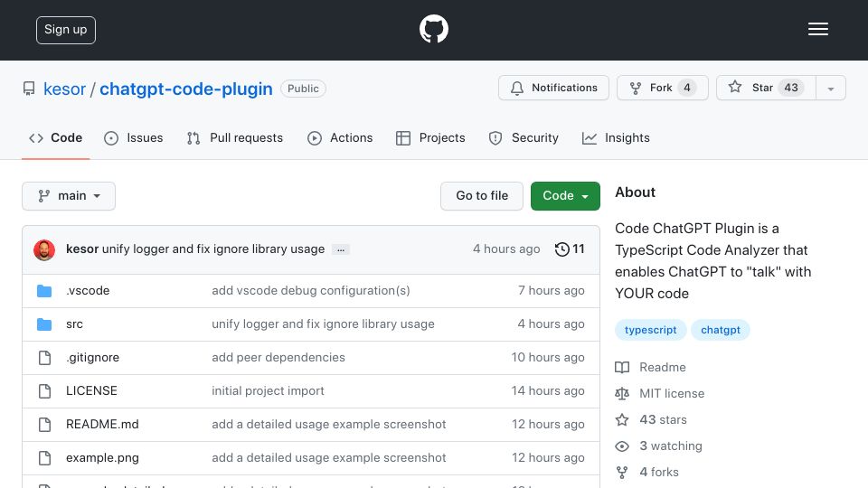
Task: Click the '10 hours ago' timestamp for .gitignore
Action: [548, 358]
